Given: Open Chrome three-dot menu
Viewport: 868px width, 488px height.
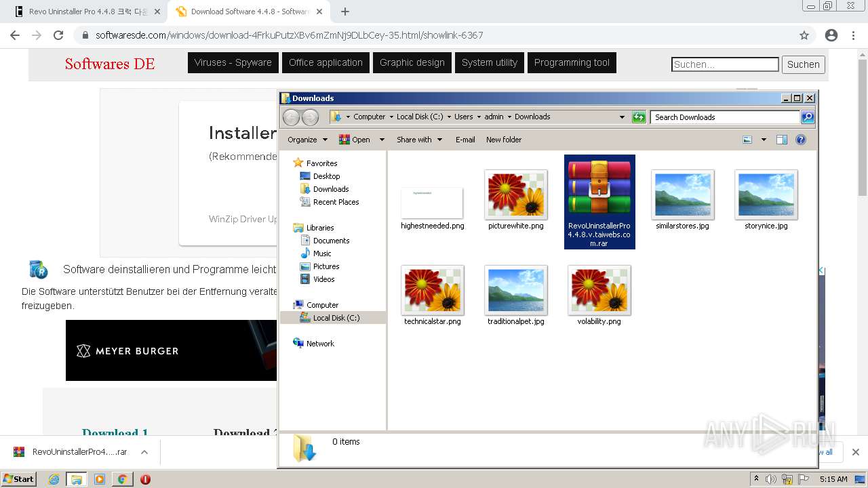Looking at the screenshot, I should [854, 35].
